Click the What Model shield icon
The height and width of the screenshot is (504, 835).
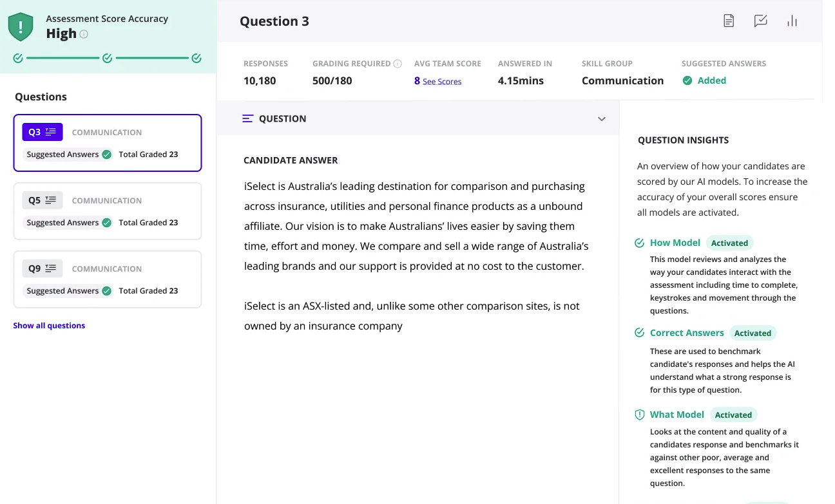click(x=639, y=415)
